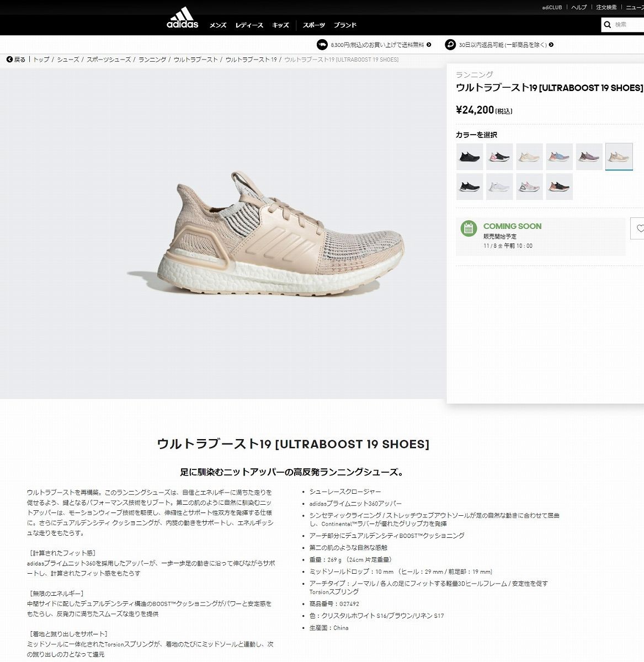Select the first black color swatch
Screen dimensions: 644x662
click(470, 157)
